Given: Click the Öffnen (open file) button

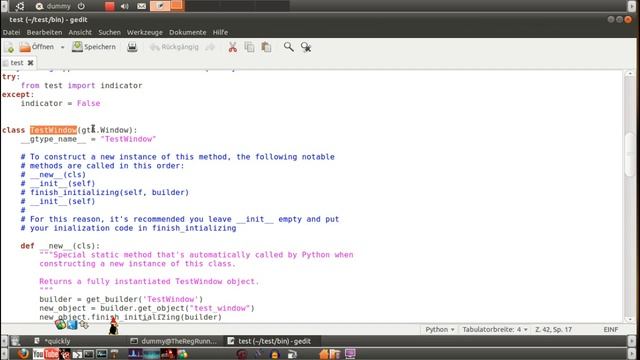Looking at the screenshot, I should coord(37,47).
